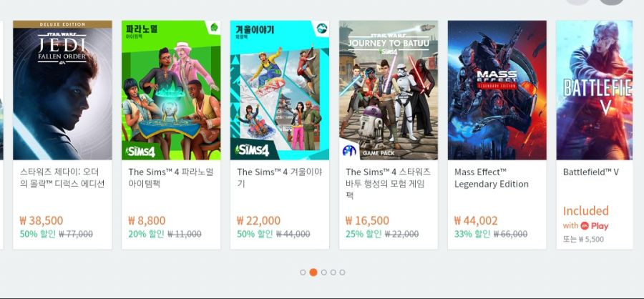Open Star Wars Jedi Fallen Order cover art
Screen dimensions: 644x299
tap(62, 90)
